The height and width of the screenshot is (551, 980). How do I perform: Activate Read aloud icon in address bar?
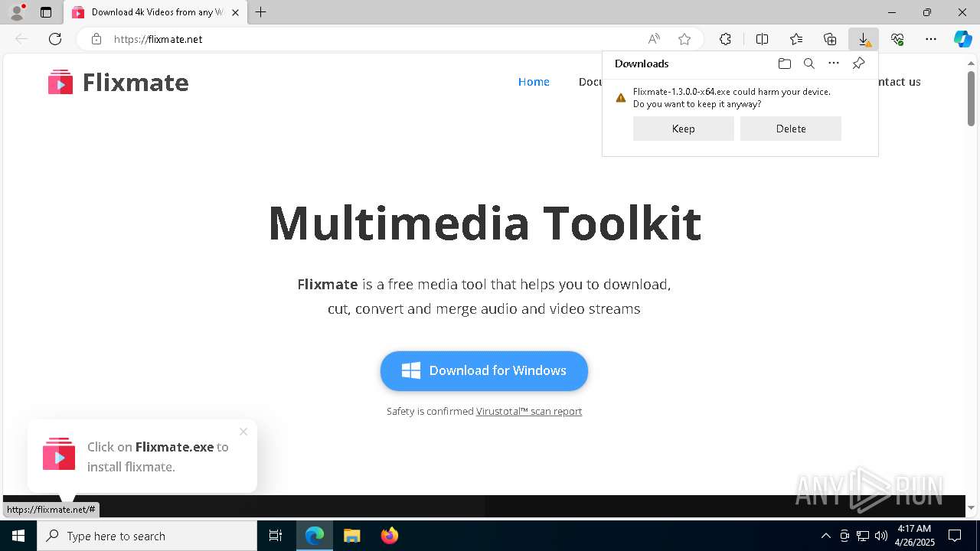point(654,39)
